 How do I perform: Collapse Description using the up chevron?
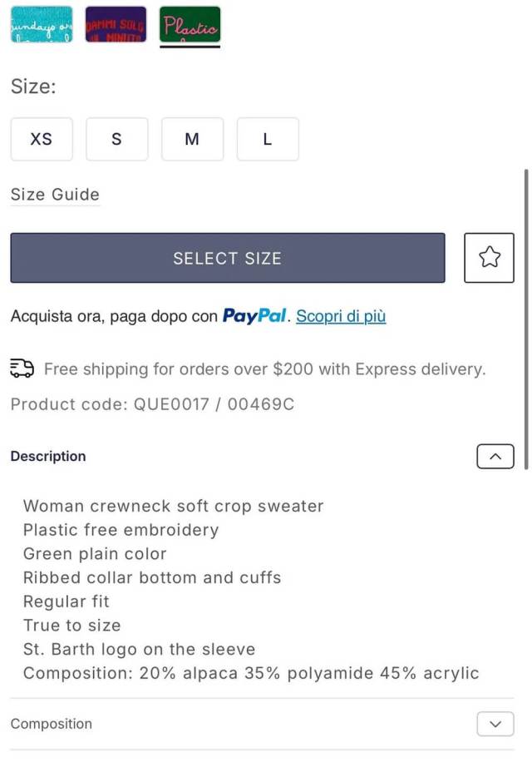coord(495,456)
